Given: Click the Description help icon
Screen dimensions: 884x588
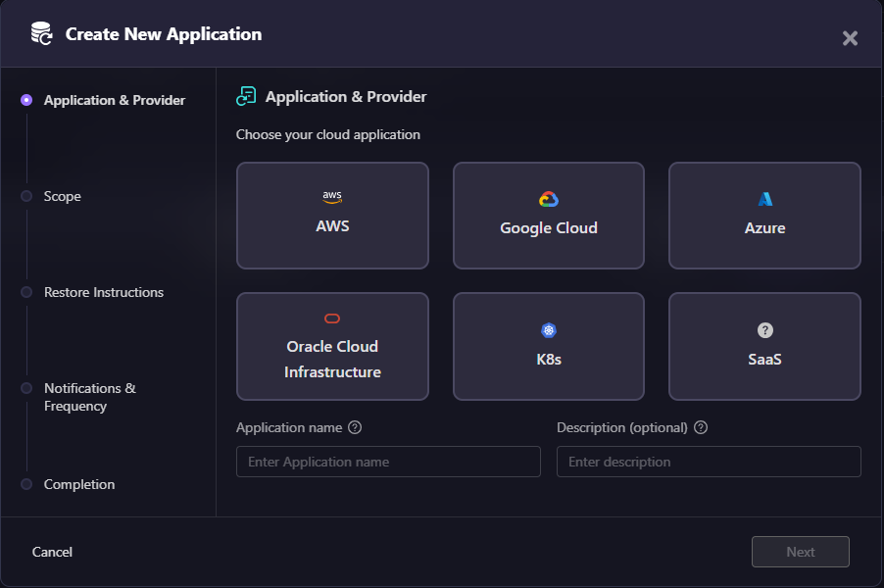Looking at the screenshot, I should pos(701,427).
